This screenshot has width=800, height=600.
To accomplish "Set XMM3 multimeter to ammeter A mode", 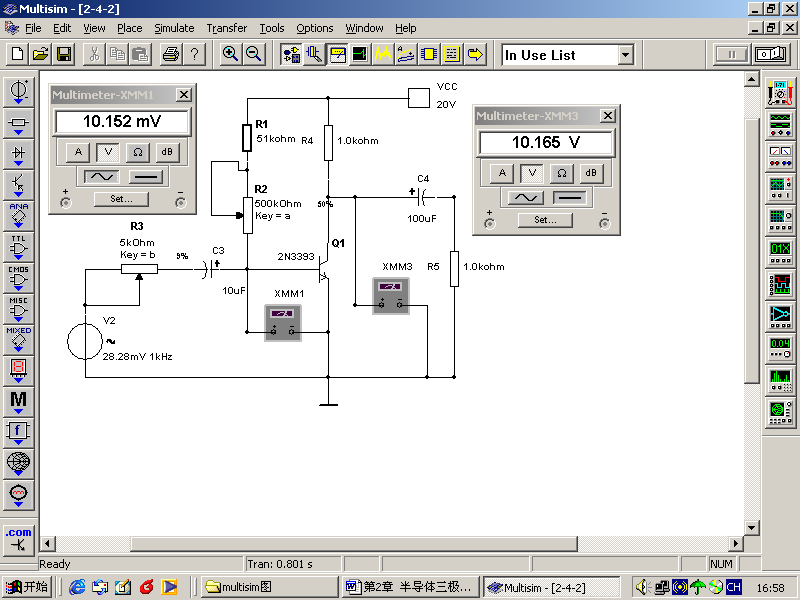I will tap(502, 173).
